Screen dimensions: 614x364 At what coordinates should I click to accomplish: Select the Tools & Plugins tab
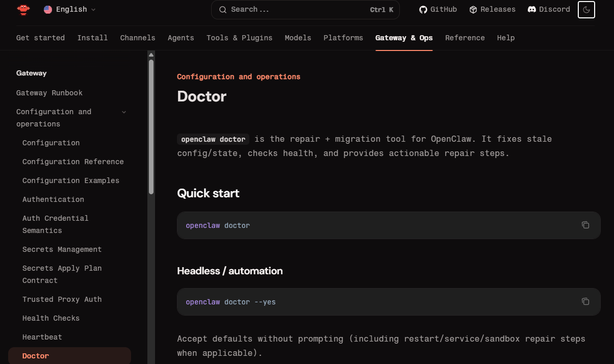(239, 38)
